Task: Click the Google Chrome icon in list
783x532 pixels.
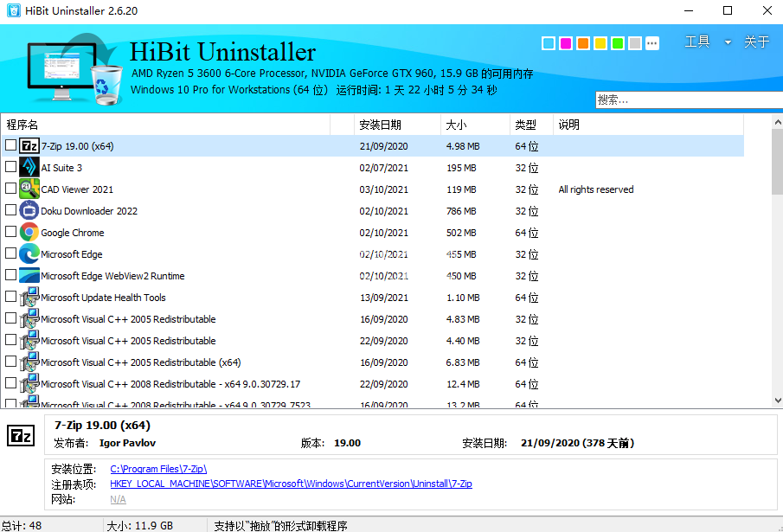Action: pos(29,233)
